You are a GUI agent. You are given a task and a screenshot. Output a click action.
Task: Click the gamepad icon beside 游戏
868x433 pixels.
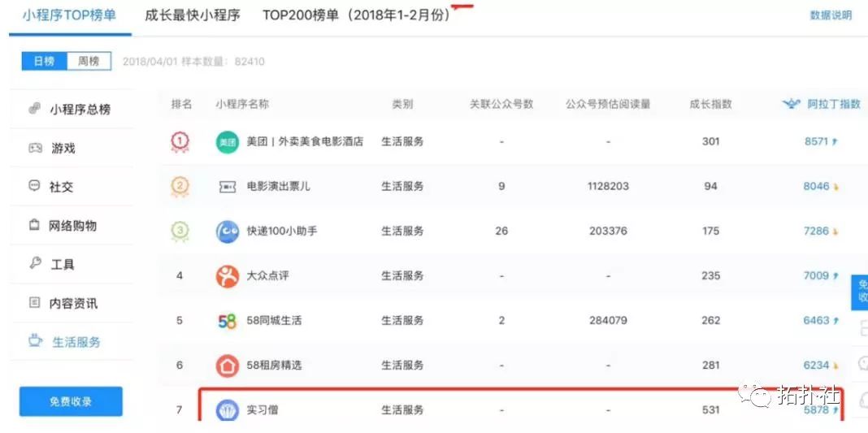(x=35, y=148)
